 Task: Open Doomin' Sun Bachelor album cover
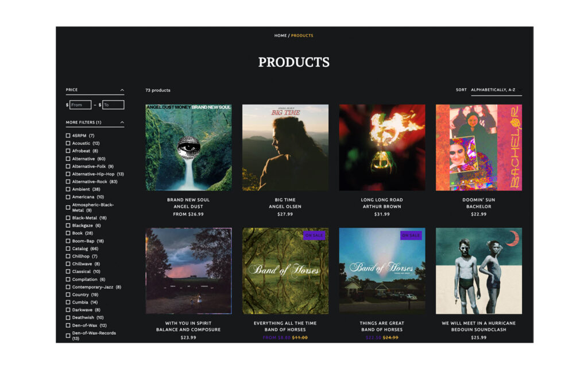tap(479, 148)
